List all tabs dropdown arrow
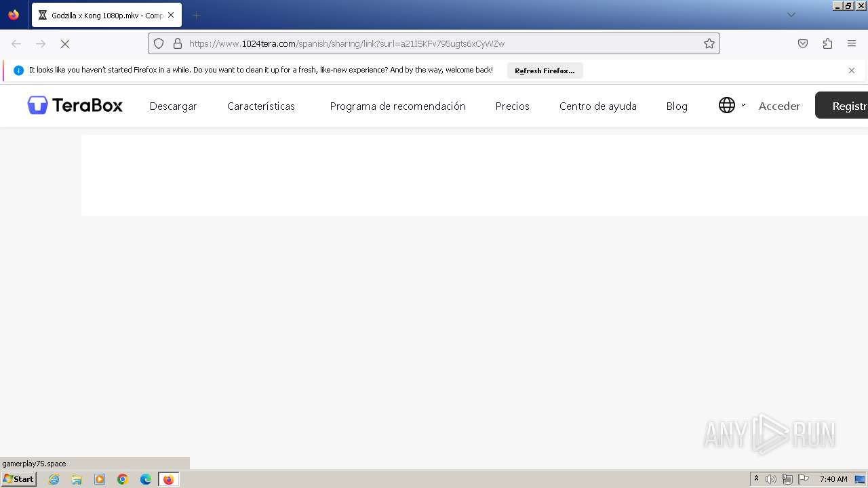The height and width of the screenshot is (488, 868). point(791,15)
